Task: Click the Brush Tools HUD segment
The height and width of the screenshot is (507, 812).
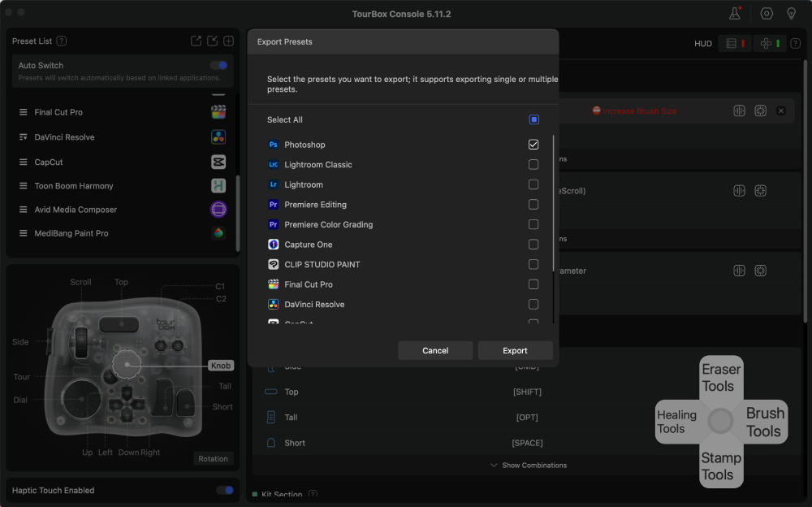Action: (766, 422)
